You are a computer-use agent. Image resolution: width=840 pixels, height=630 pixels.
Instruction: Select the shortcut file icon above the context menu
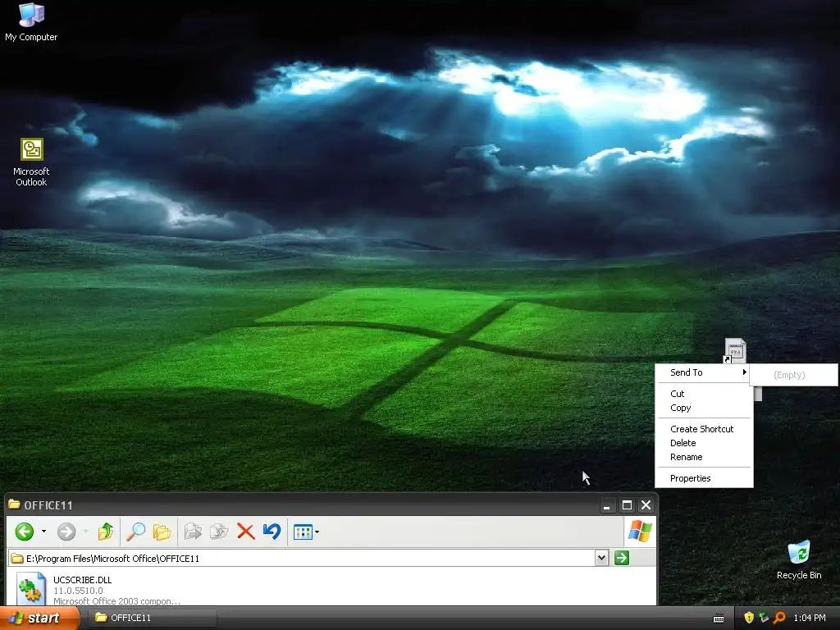[734, 351]
